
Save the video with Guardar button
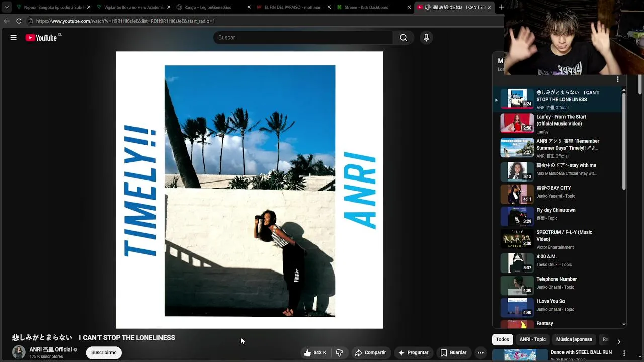[x=453, y=353]
